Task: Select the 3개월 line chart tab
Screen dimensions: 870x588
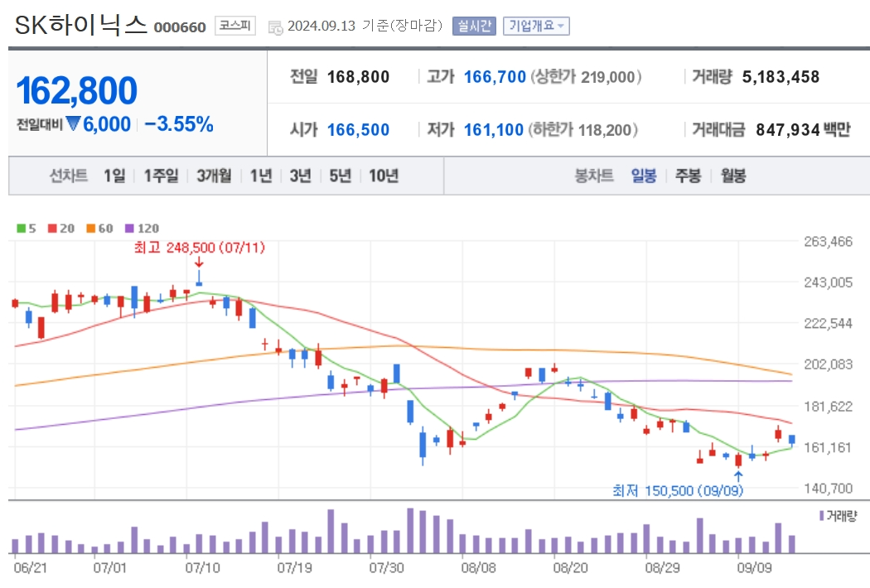Action: pos(214,176)
